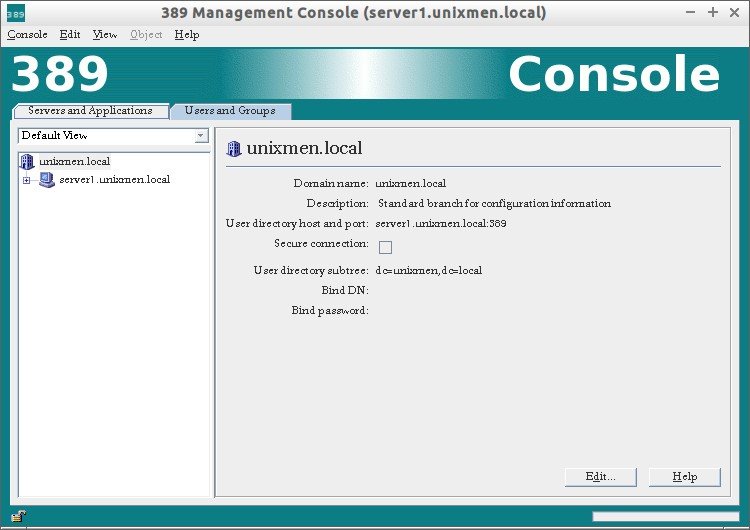Expand the server1.unixmen.local tree node
Screen dimensions: 750x530
(27, 180)
